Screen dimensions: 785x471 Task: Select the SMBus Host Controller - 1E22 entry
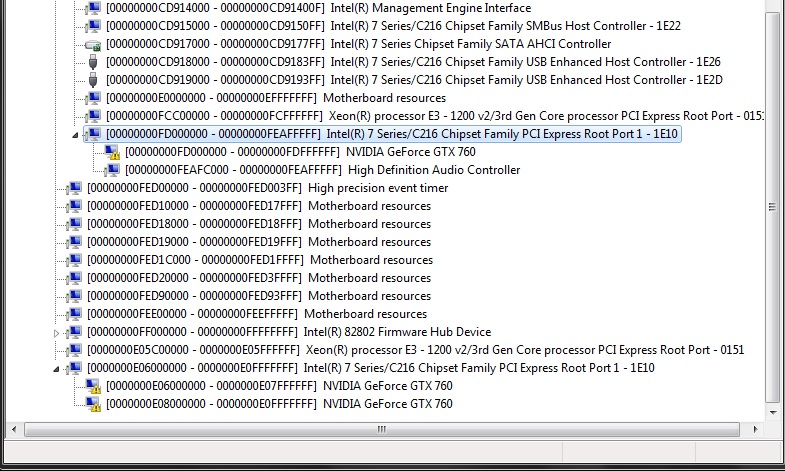[393, 26]
